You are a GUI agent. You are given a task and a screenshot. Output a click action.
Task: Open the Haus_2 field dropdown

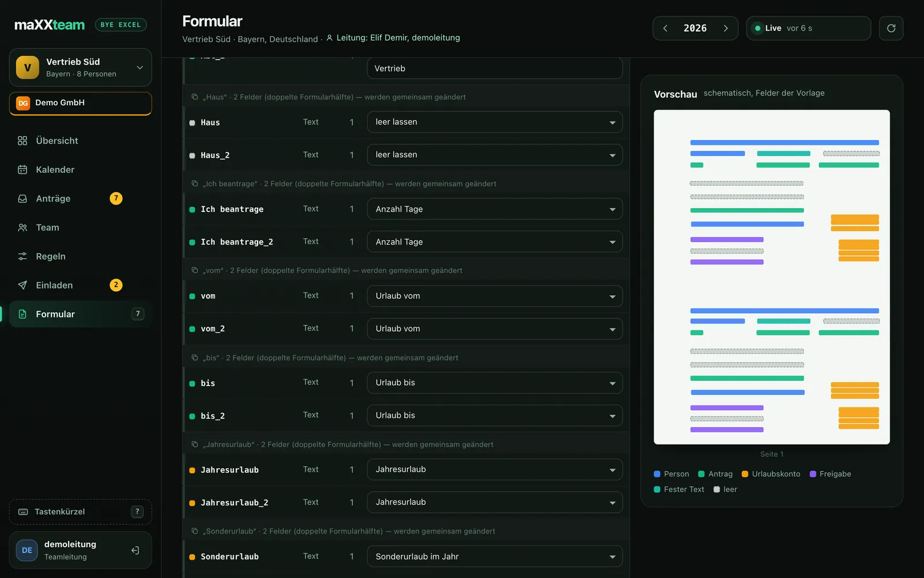tap(495, 155)
